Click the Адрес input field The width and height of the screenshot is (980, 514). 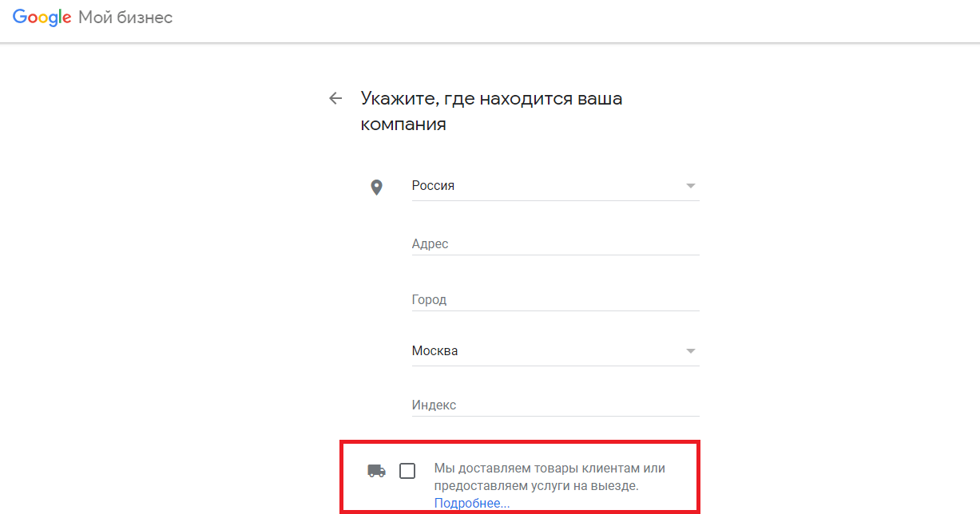[555, 243]
